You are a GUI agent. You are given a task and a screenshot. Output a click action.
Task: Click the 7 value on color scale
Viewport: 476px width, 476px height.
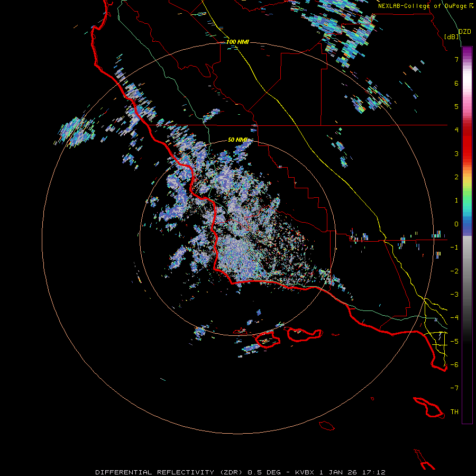click(x=456, y=59)
